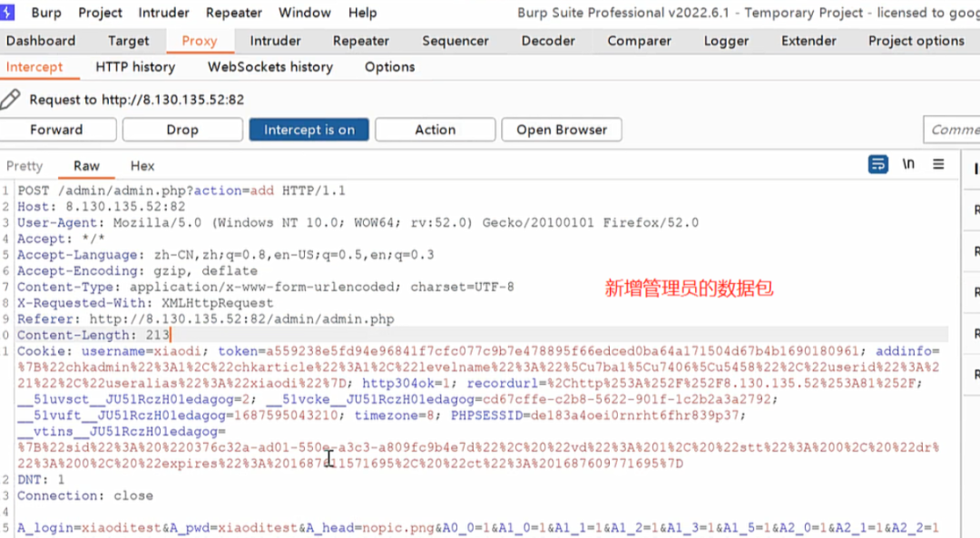The image size is (980, 538).
Task: Click the Open Browser button
Action: click(562, 130)
